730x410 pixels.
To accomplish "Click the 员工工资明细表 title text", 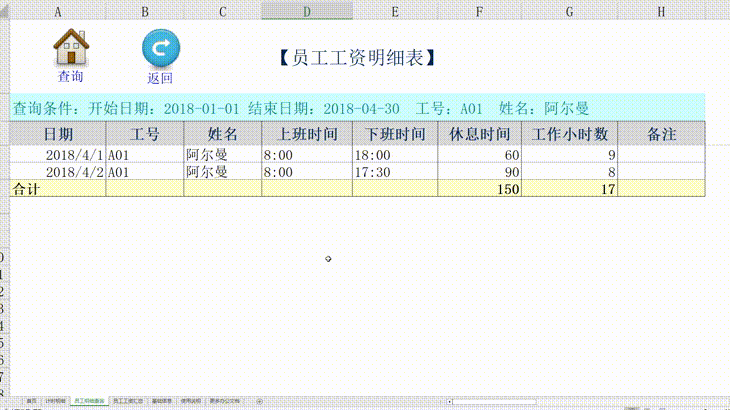I will pyautogui.click(x=356, y=59).
